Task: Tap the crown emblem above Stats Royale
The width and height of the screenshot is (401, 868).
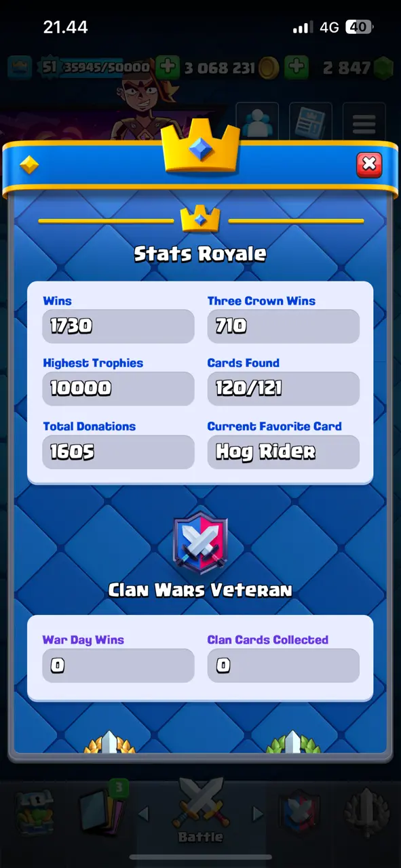Action: [x=200, y=220]
